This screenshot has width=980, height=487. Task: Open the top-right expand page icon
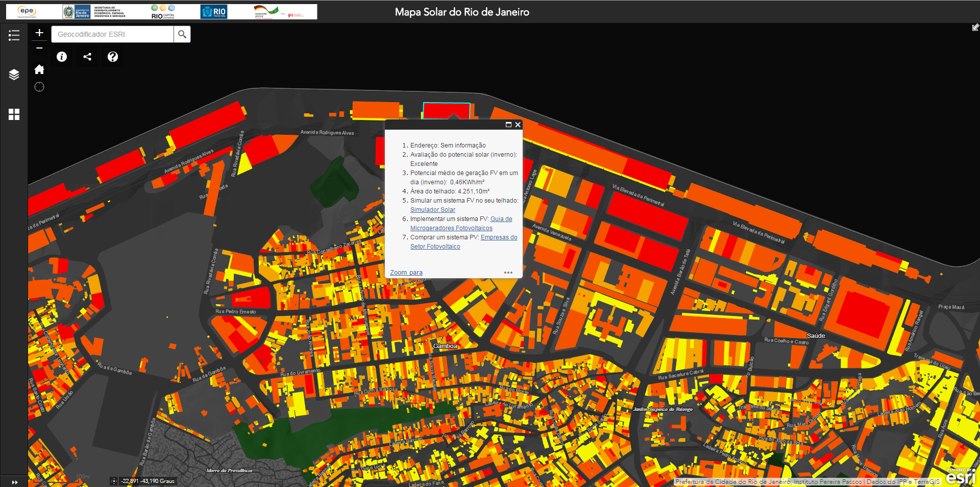975,27
